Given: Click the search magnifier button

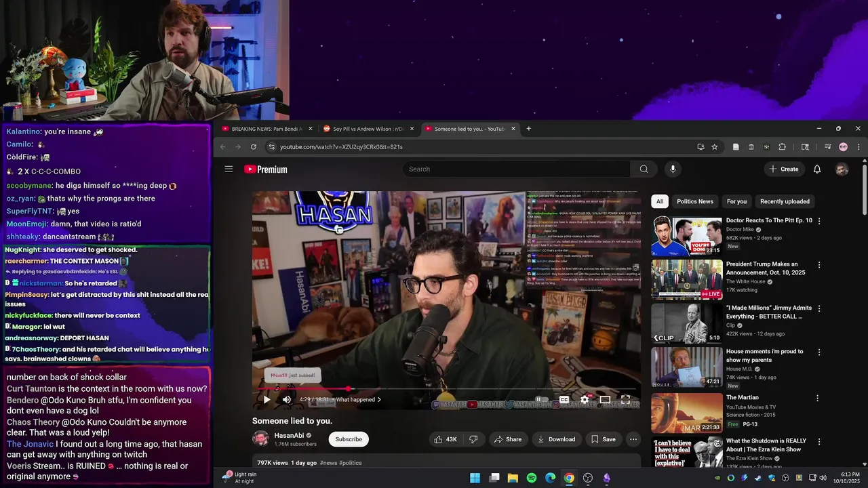Looking at the screenshot, I should pyautogui.click(x=644, y=169).
